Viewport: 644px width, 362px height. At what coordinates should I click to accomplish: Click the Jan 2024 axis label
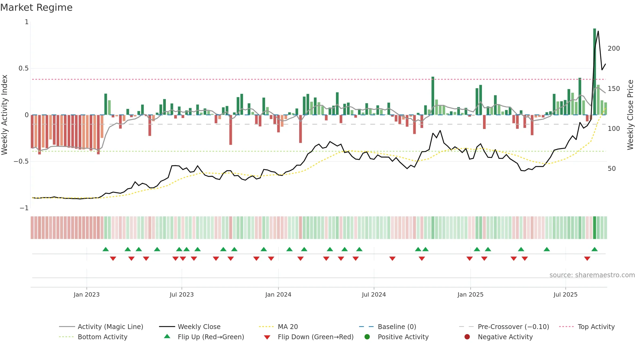click(x=278, y=295)
